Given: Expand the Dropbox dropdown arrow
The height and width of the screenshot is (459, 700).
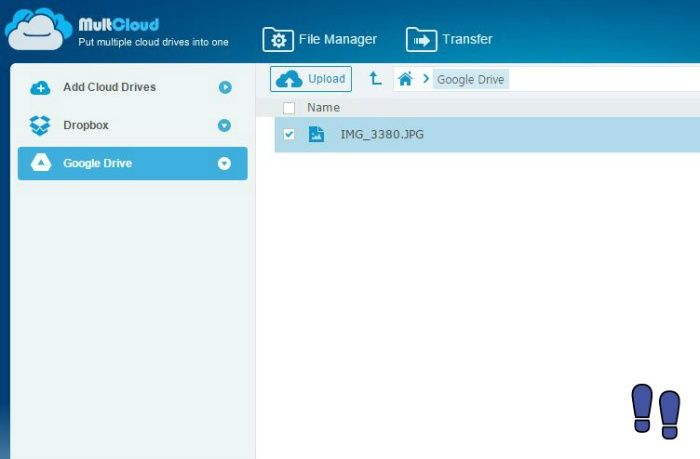Looking at the screenshot, I should tap(224, 125).
